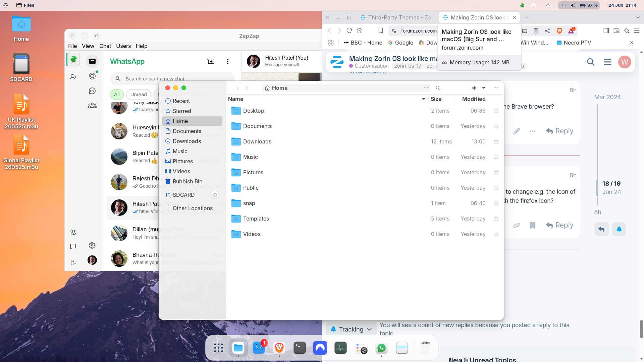This screenshot has width=644, height=362.
Task: Open Files view options dropdown arrow
Action: click(484, 88)
